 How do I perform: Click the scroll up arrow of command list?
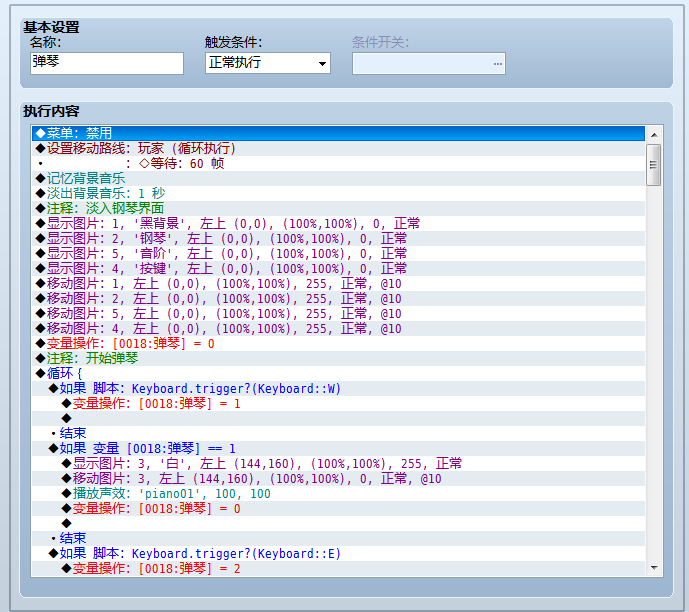pyautogui.click(x=654, y=135)
